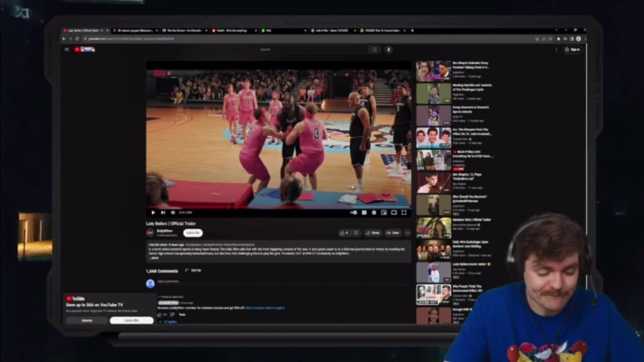This screenshot has height=362, width=644.
Task: Click the browser address bar URL
Action: point(131,39)
